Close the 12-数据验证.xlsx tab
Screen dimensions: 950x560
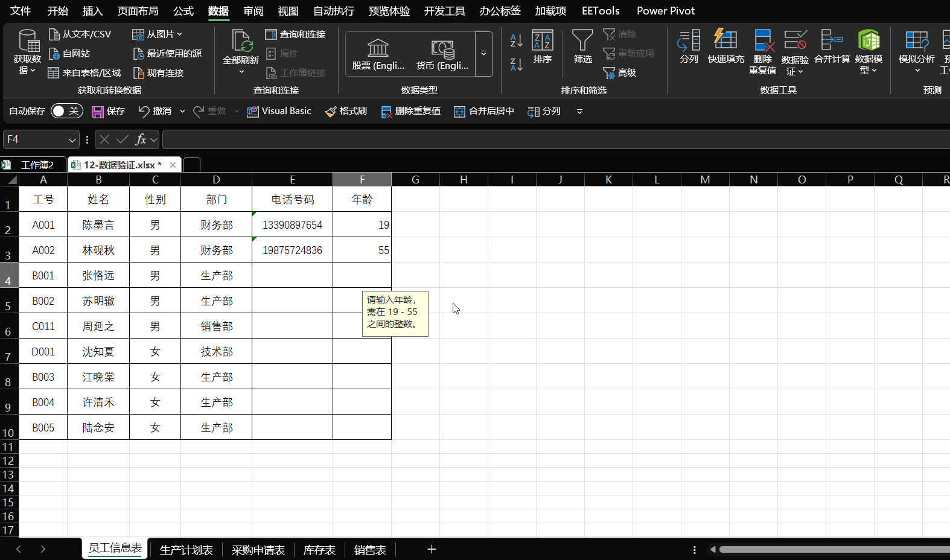click(x=173, y=165)
